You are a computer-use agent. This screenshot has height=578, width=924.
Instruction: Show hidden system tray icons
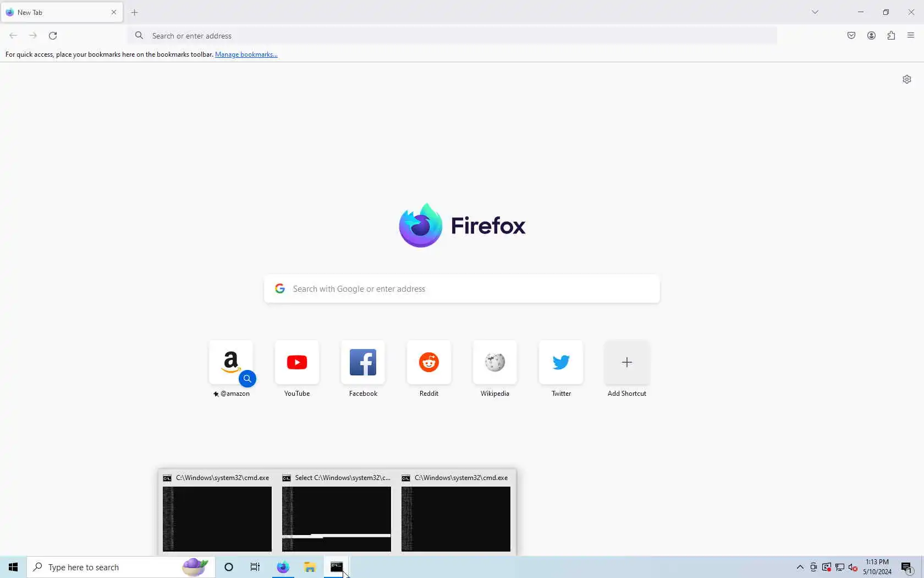pyautogui.click(x=800, y=567)
